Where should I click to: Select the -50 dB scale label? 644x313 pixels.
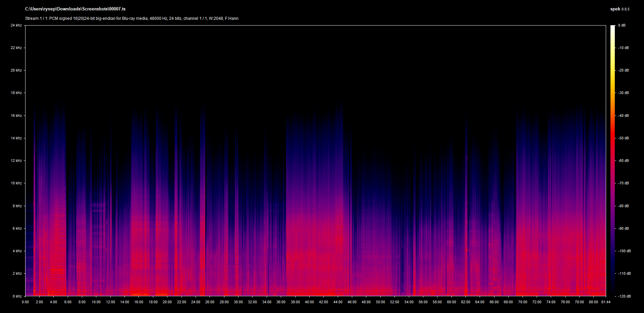[x=624, y=138]
